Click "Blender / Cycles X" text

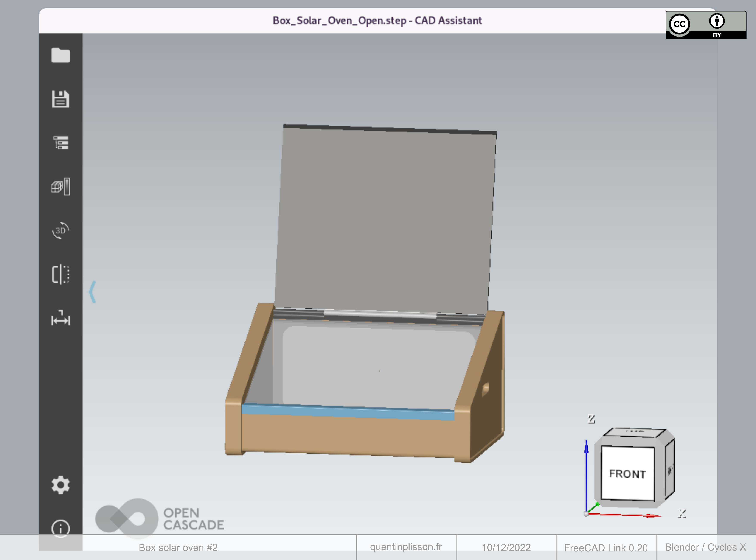(x=706, y=547)
